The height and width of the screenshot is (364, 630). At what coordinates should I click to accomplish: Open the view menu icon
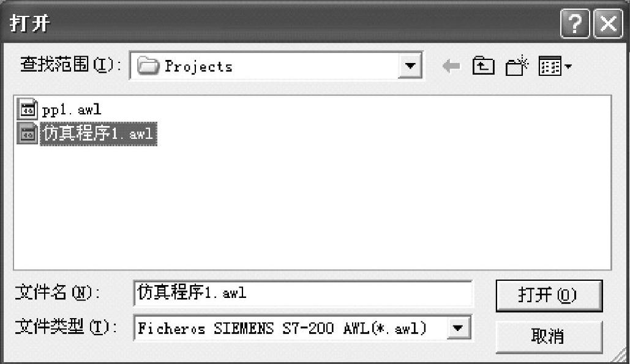(x=550, y=66)
